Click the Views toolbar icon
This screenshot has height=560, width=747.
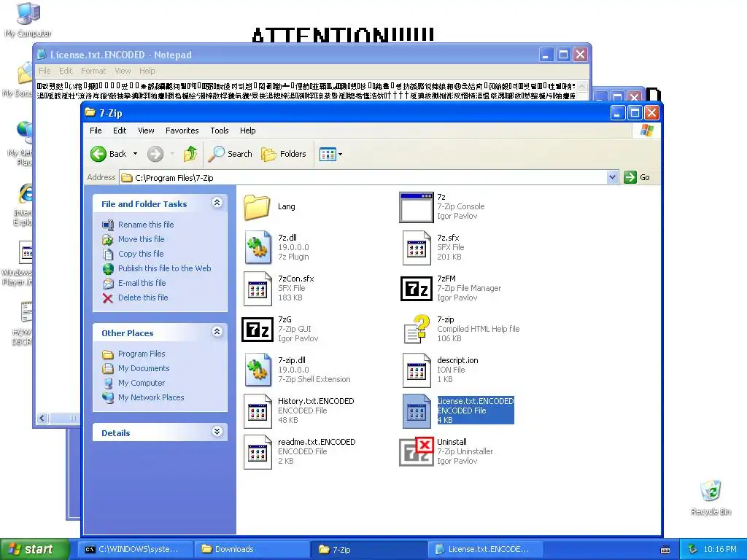(x=328, y=155)
